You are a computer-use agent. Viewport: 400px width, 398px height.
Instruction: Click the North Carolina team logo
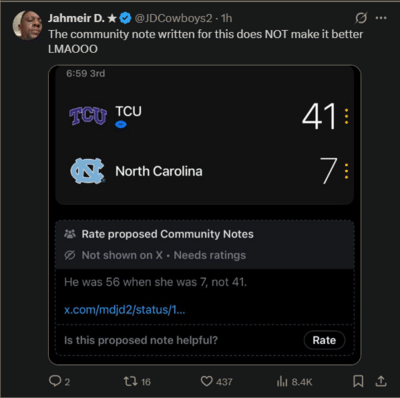coord(88,171)
